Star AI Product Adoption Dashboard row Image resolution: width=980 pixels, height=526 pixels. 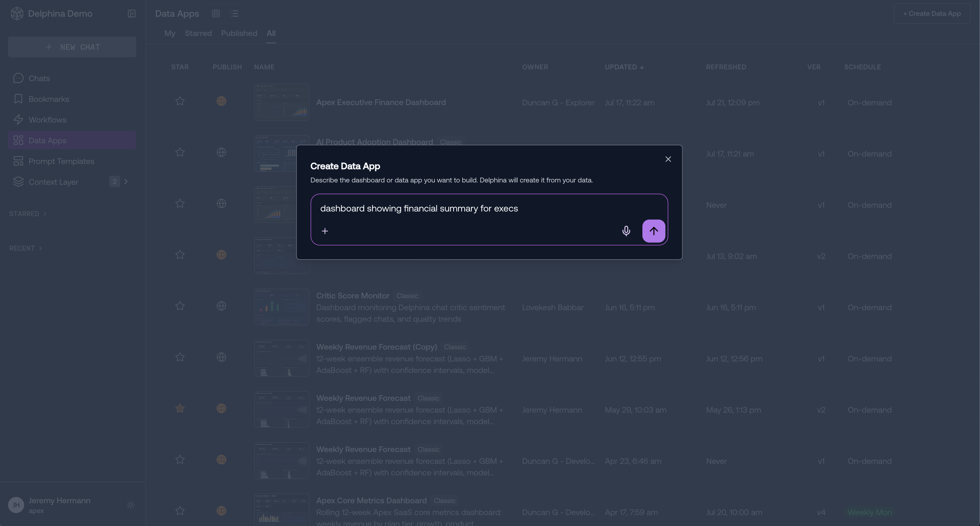point(180,153)
